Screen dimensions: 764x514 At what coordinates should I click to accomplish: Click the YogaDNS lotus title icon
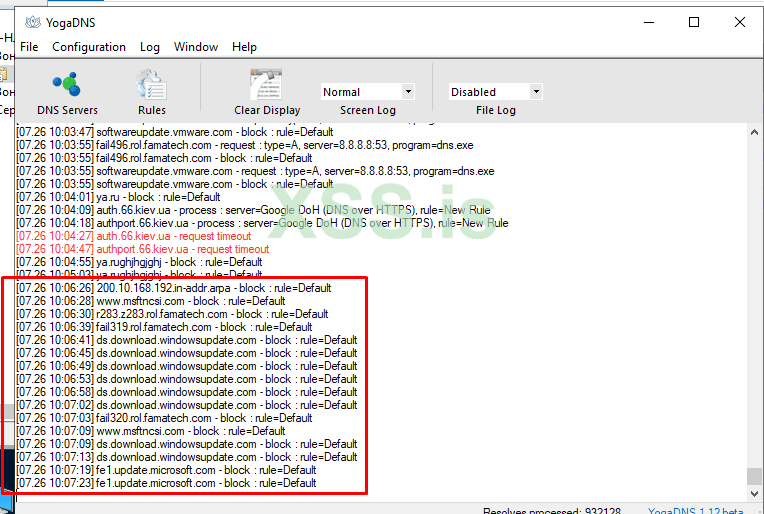[33, 22]
